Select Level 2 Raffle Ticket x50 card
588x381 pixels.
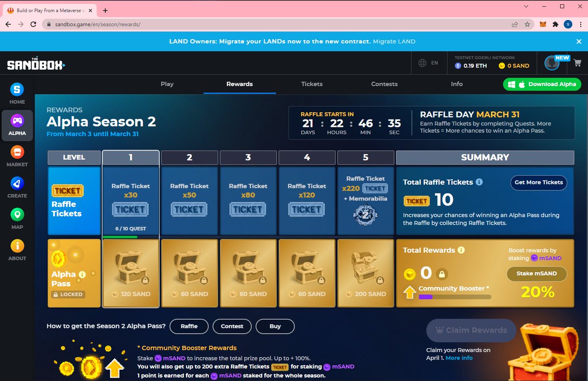[x=189, y=201]
